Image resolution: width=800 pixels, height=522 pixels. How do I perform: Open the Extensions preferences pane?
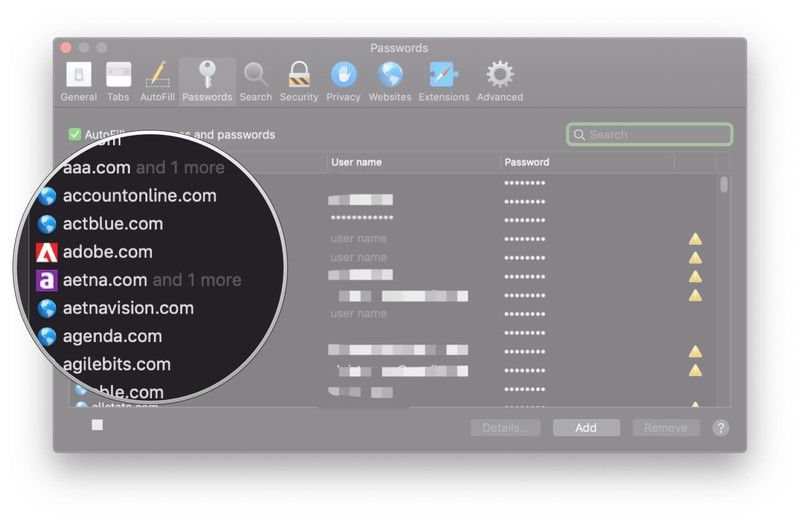tap(443, 81)
